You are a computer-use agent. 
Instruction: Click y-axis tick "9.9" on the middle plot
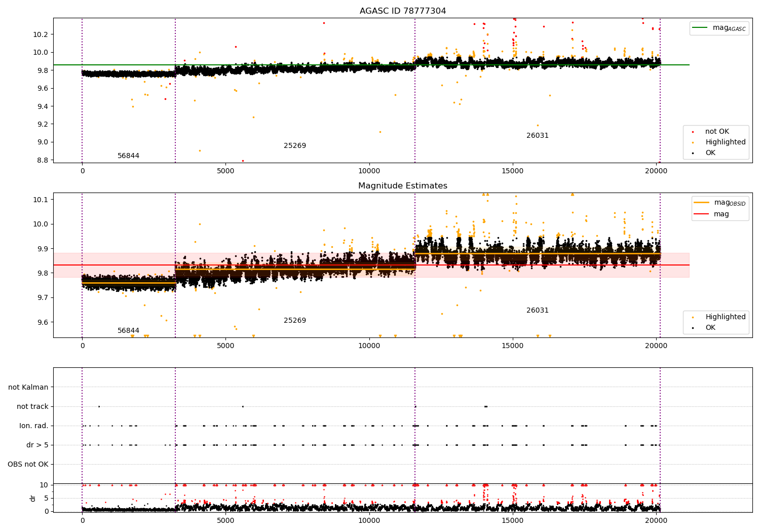(x=43, y=249)
